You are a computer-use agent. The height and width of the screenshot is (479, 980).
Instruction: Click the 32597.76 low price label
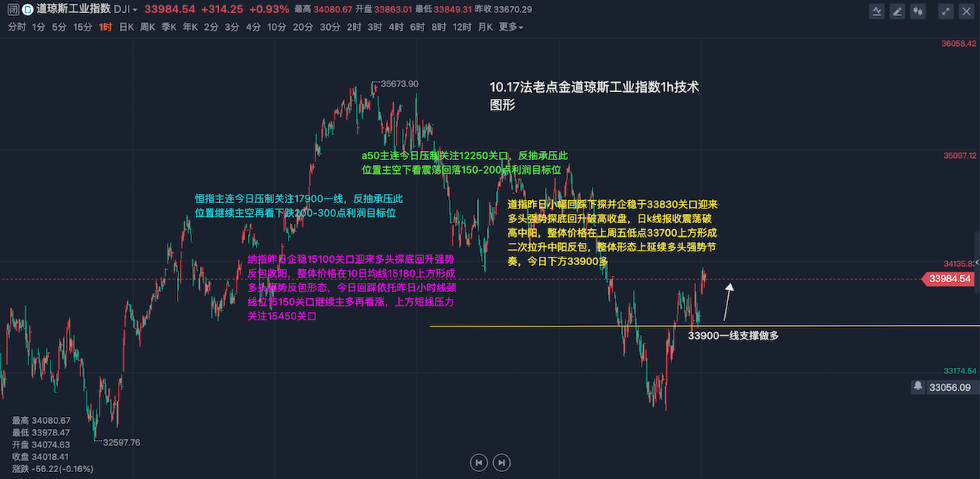pyautogui.click(x=121, y=442)
